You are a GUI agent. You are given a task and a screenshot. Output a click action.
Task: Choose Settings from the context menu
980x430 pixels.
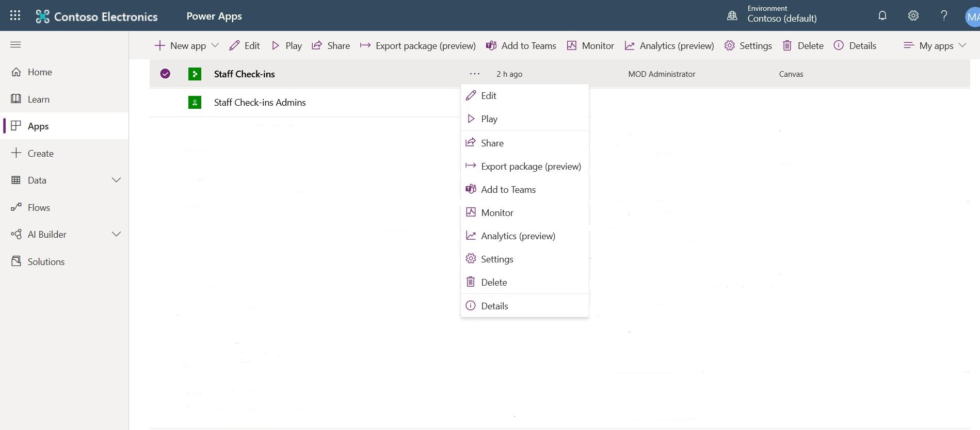click(525, 259)
